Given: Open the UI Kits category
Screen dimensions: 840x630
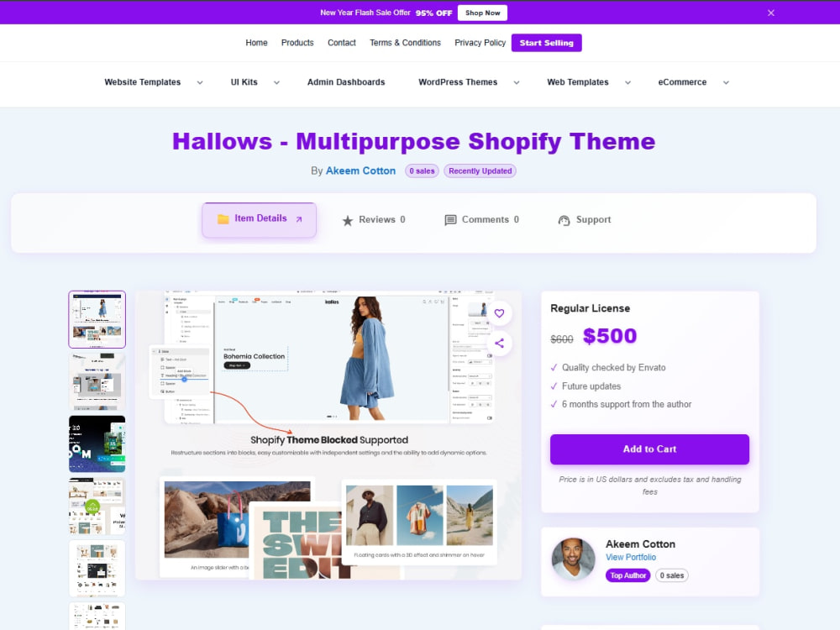Looking at the screenshot, I should click(244, 82).
